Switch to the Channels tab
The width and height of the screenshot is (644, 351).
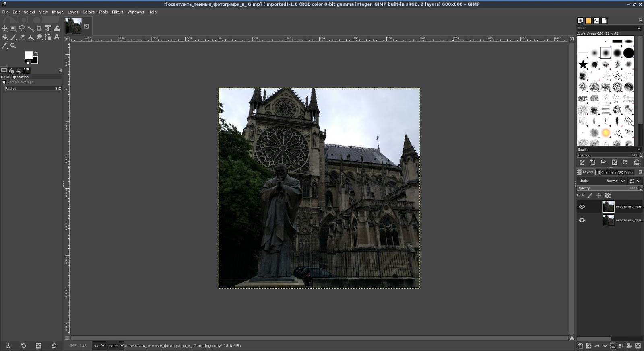click(x=606, y=172)
